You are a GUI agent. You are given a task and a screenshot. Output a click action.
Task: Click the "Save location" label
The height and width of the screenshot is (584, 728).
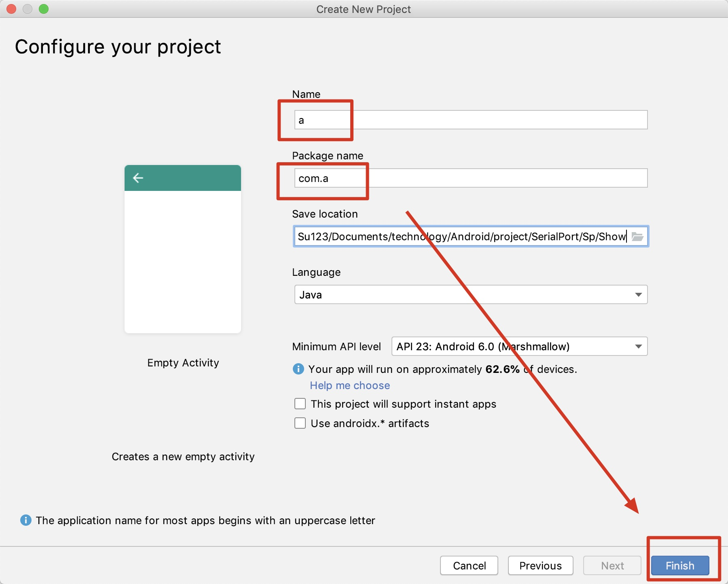pos(325,214)
